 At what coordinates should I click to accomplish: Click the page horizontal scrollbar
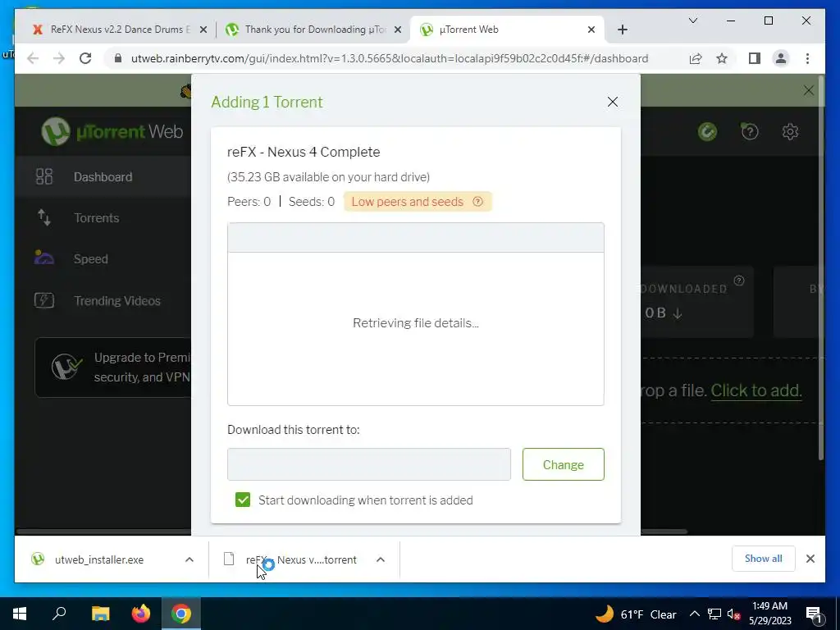[x=351, y=532]
